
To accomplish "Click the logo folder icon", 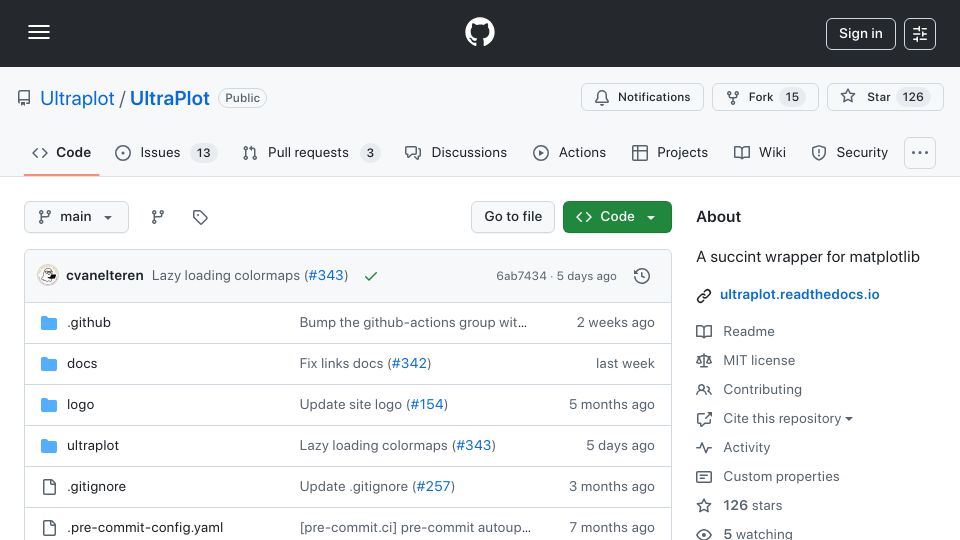I will click(x=49, y=405).
